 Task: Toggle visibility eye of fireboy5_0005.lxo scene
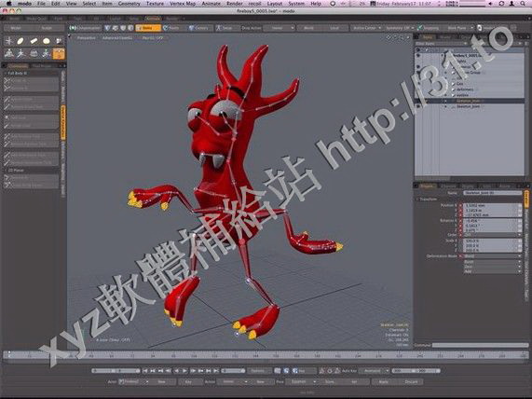(x=418, y=55)
